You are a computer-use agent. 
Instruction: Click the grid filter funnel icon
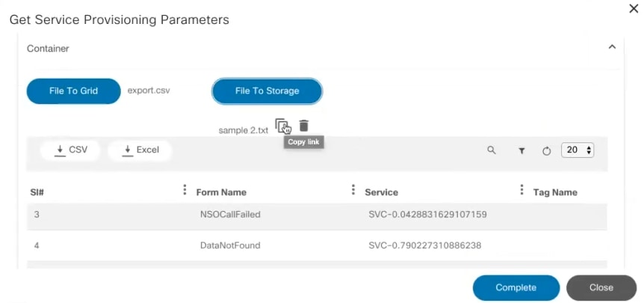pos(521,150)
